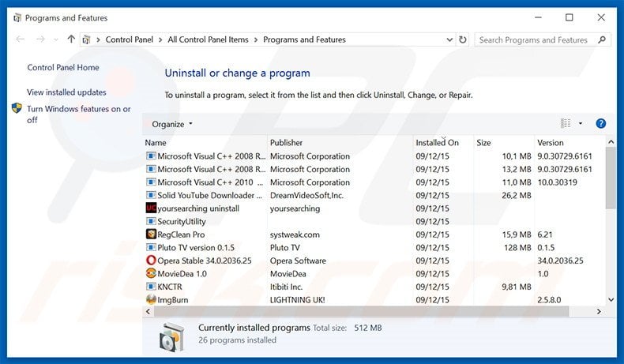Click publisher Itibiti Inc. cell

pos(286,287)
